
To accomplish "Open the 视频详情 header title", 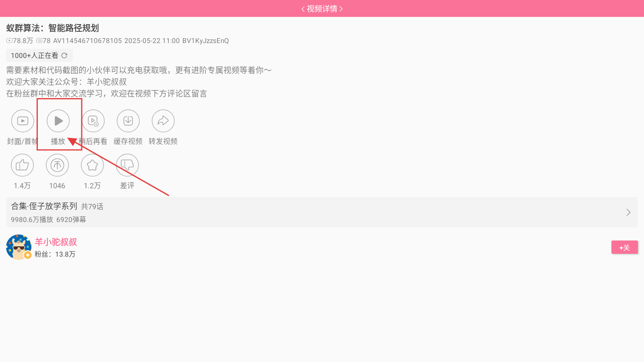I will pos(322,9).
